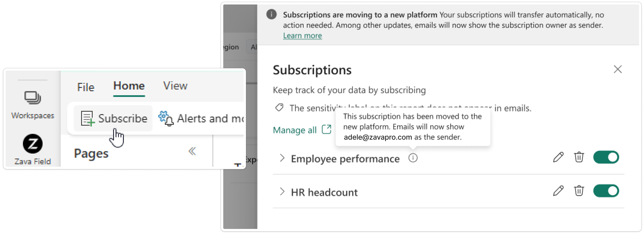Click the adele@zavapro.com text in tooltip

pos(378,137)
